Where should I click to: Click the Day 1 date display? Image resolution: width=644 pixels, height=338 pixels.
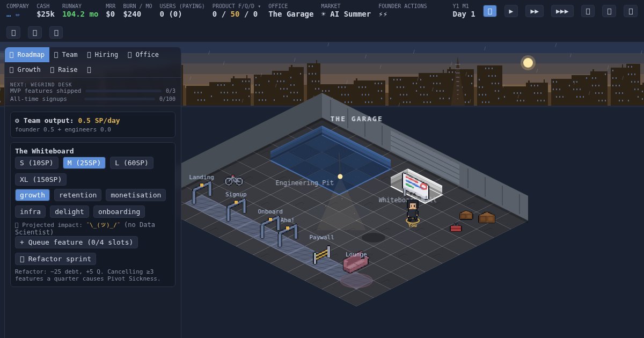point(464,14)
